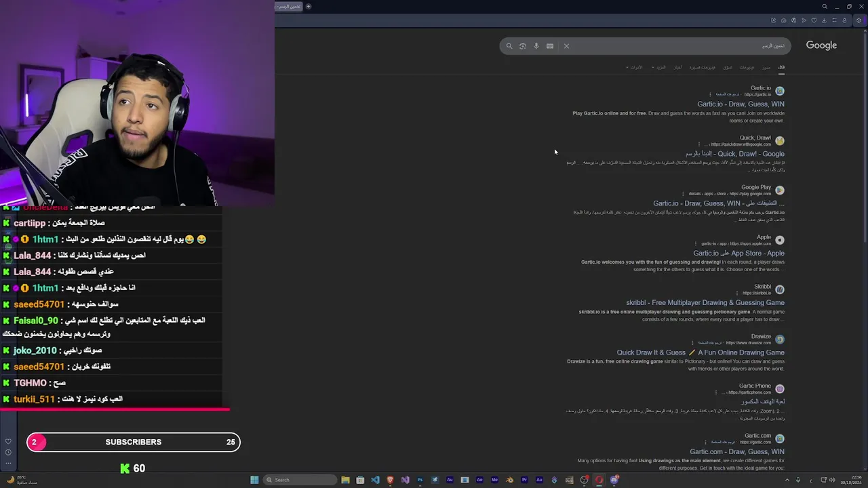Open After Effects from the taskbar

click(x=479, y=480)
